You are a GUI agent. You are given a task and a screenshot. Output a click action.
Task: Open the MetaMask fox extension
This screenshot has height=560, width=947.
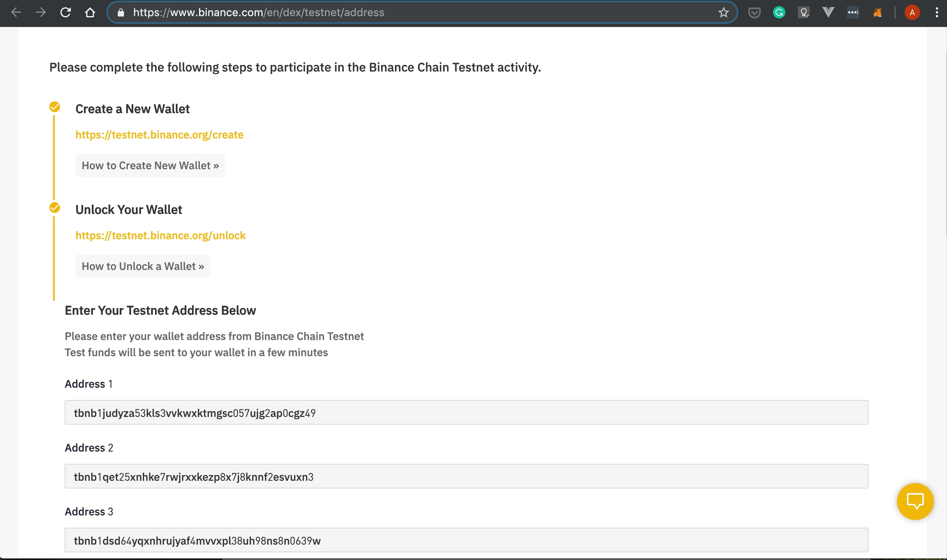point(878,13)
